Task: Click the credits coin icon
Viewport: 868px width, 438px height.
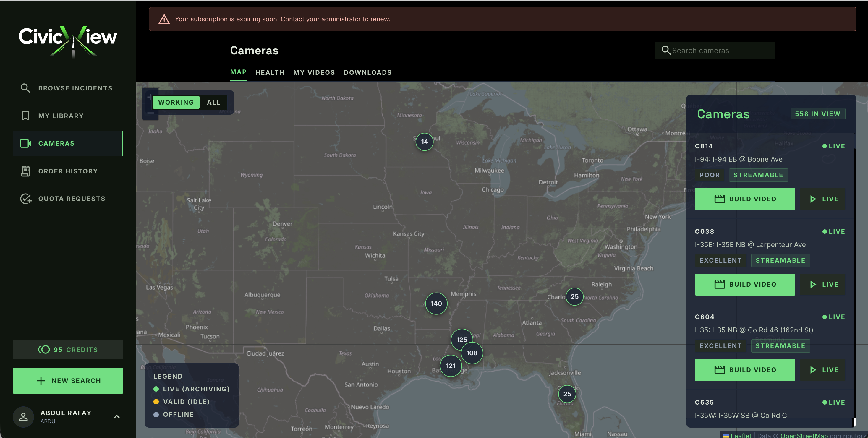Action: (x=44, y=349)
